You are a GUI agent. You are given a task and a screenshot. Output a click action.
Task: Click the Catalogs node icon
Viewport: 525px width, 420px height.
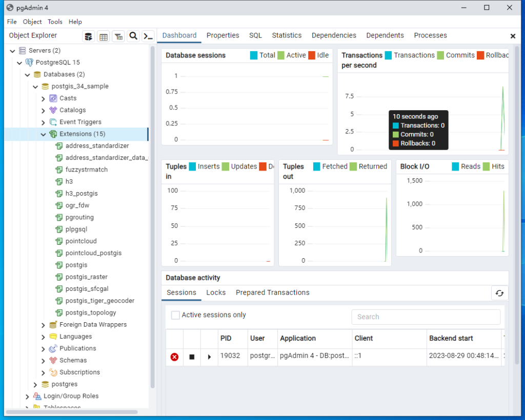(x=53, y=110)
